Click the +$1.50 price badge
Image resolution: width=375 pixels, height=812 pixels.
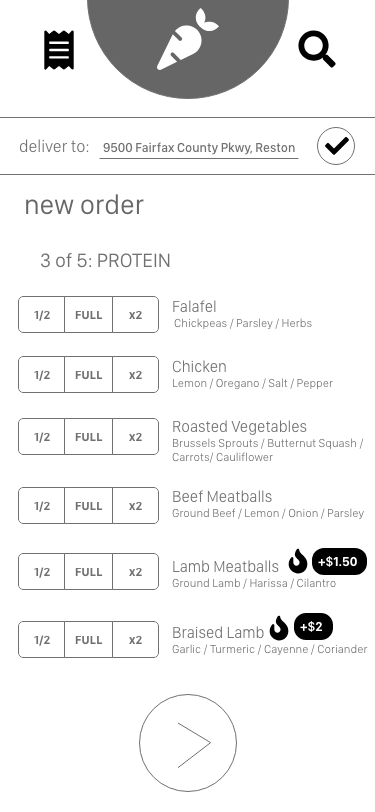point(339,562)
